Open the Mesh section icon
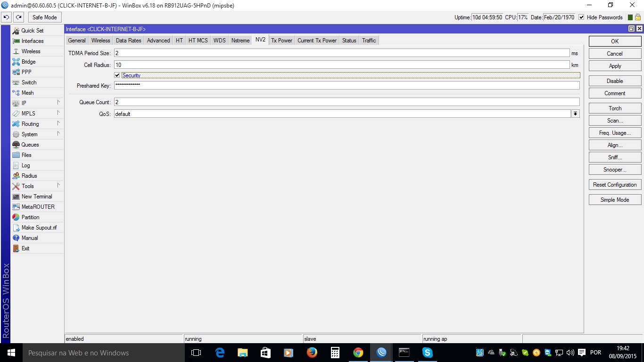The height and width of the screenshot is (362, 644). coord(16,93)
